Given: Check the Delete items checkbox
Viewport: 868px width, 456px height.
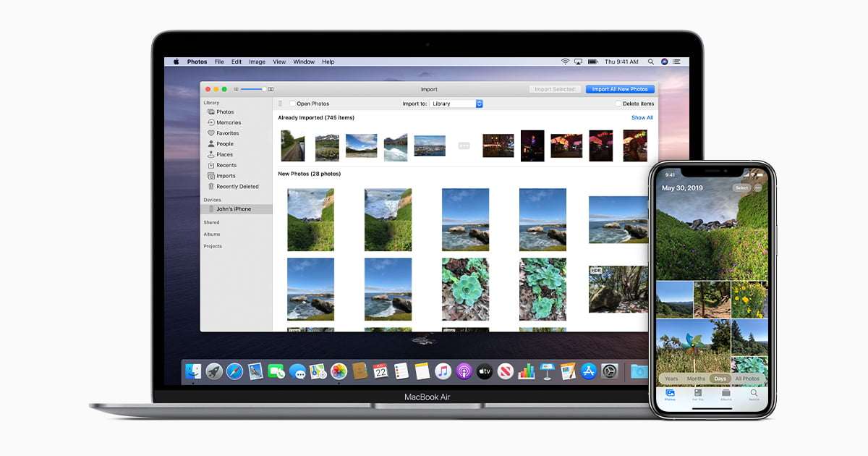Looking at the screenshot, I should click(x=618, y=104).
